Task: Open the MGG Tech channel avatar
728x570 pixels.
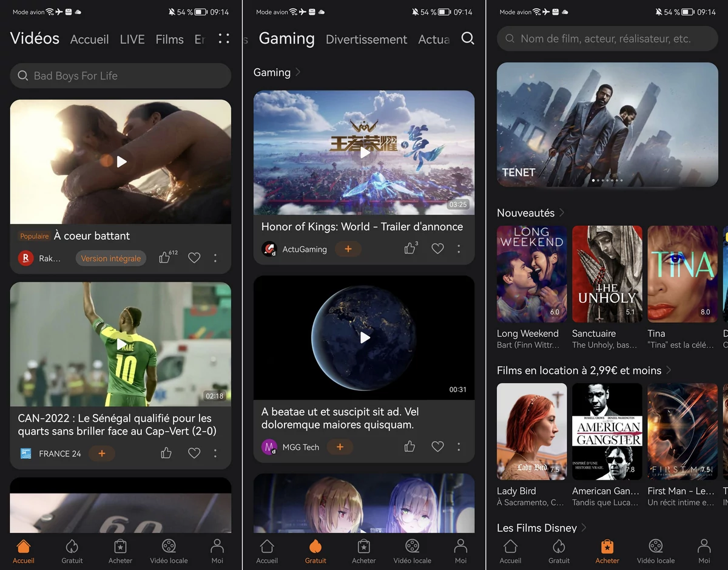Action: pyautogui.click(x=269, y=447)
